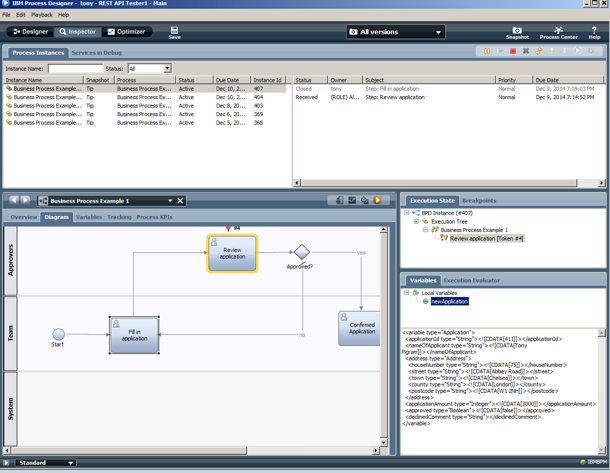Click the navigate back arrow
Viewport: 610px width, 473px height.
(14, 200)
